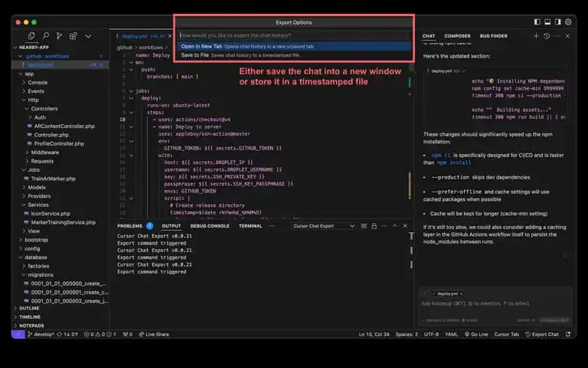Collapse the .github/workflows folder
This screenshot has width=588, height=368.
47,56
